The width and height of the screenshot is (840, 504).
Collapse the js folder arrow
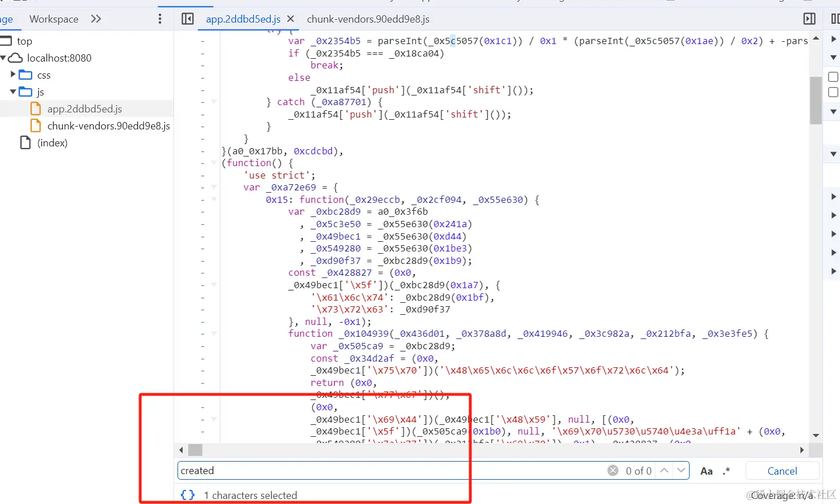[x=13, y=92]
